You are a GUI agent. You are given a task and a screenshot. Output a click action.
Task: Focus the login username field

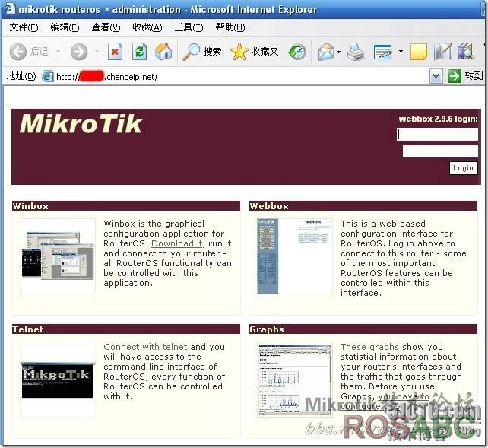[x=437, y=134]
